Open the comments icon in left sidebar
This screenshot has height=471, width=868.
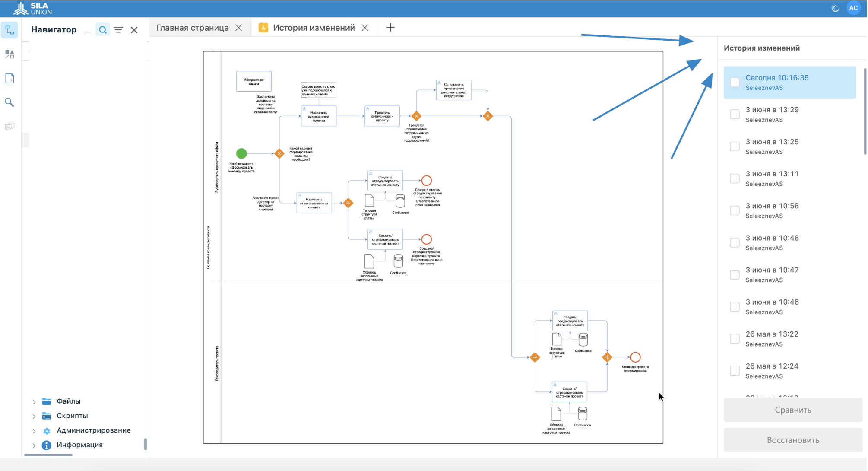pos(10,127)
